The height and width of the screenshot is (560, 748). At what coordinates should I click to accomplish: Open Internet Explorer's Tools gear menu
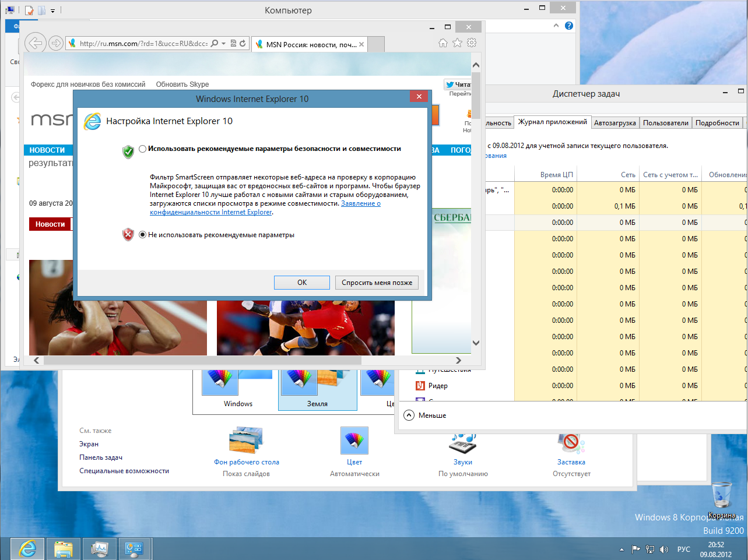(472, 43)
